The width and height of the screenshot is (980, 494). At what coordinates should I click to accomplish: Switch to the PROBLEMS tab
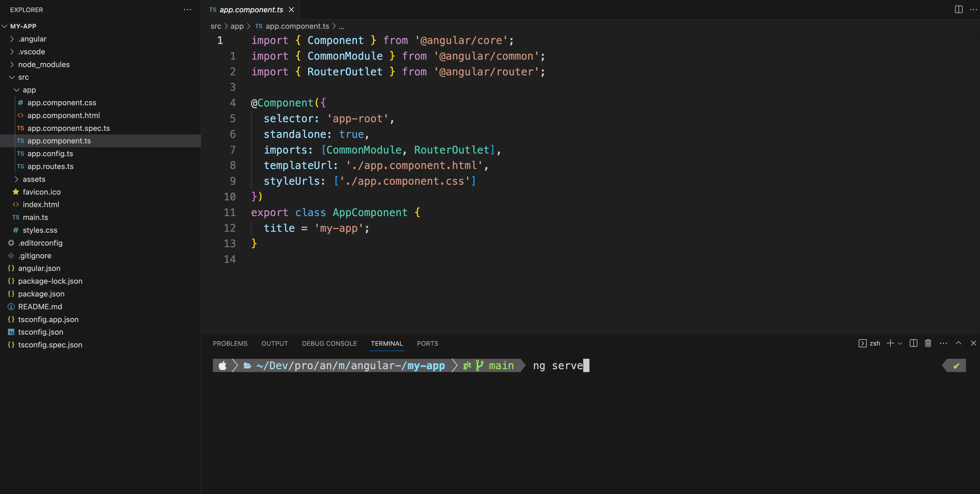pos(230,343)
